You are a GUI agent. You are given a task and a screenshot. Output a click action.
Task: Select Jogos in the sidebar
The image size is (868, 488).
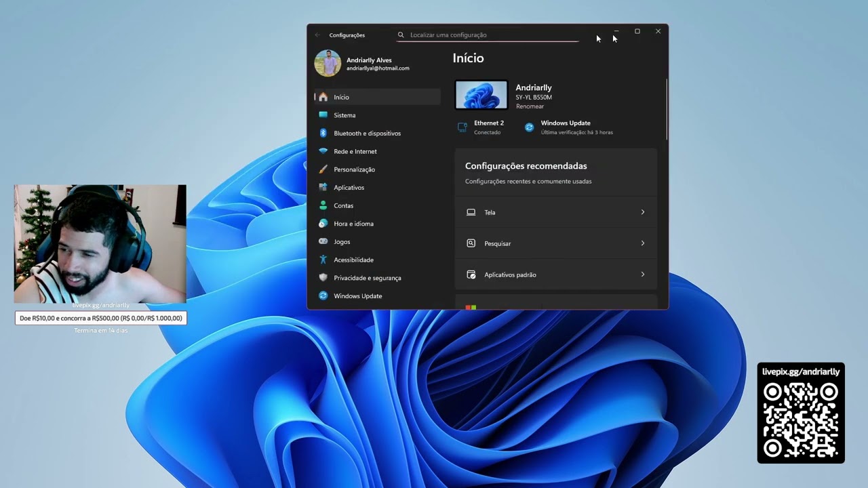point(378,241)
